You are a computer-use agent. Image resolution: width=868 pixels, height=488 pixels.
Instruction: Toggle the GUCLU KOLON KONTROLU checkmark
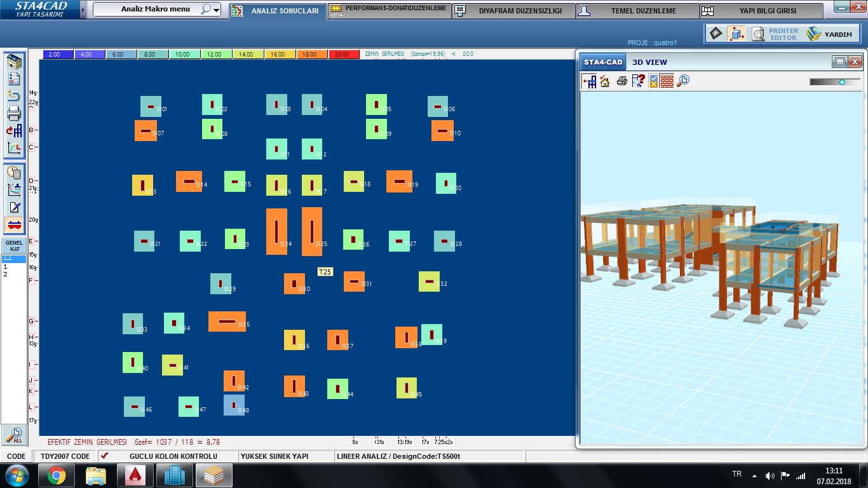click(105, 456)
